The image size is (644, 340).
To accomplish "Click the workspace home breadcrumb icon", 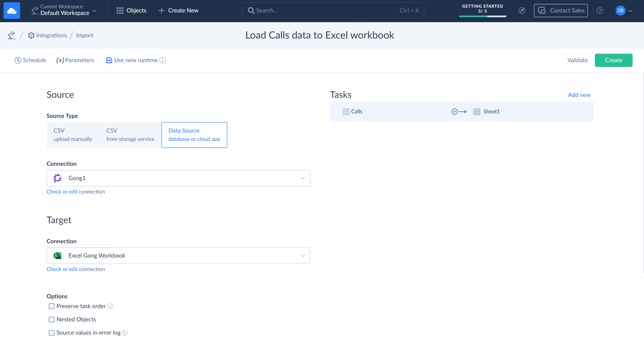I will point(12,35).
